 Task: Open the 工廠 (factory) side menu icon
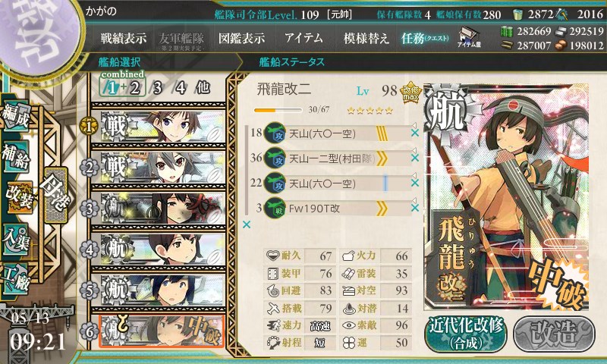pos(16,278)
